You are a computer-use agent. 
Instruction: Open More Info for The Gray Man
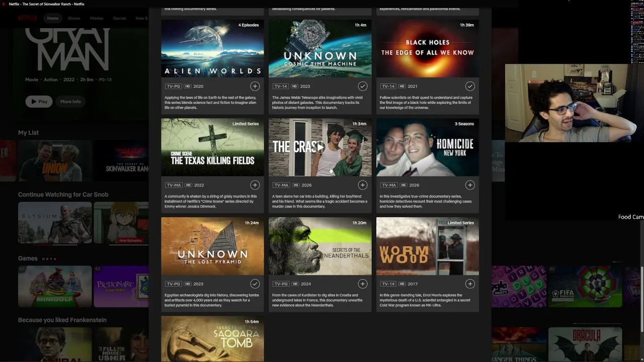coord(70,102)
